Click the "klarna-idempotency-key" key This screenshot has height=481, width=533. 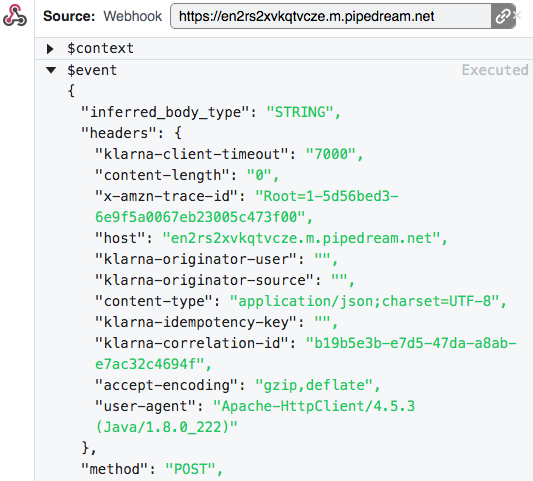tap(196, 322)
